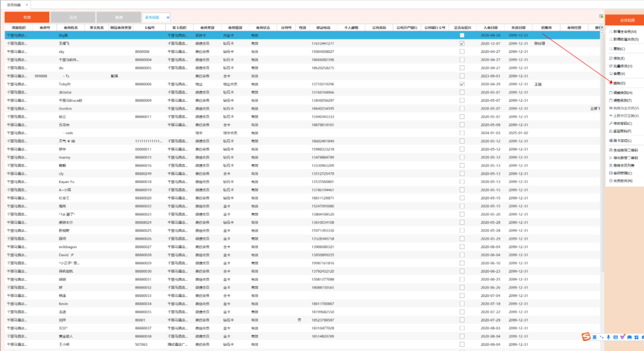Select the 会员档案 tab at top
Image resolution: width=644 pixels, height=351 pixels.
(14, 5)
